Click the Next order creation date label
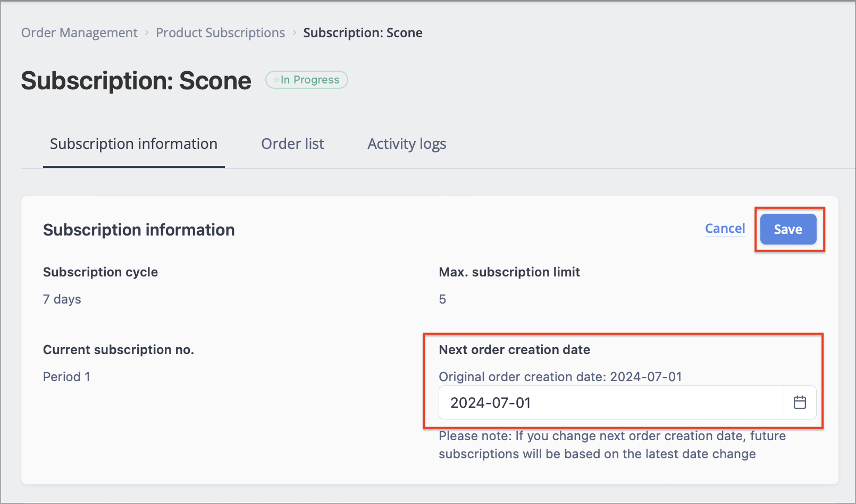 [514, 350]
